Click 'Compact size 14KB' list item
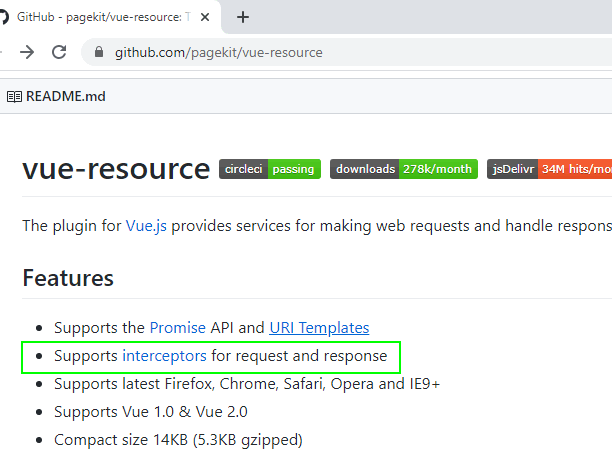The height and width of the screenshot is (458, 612). tap(178, 440)
